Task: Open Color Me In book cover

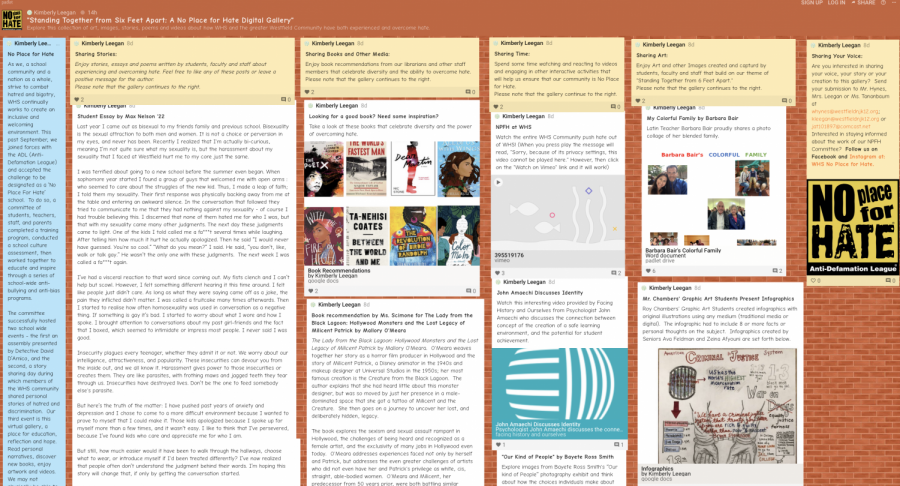Action: click(x=458, y=236)
